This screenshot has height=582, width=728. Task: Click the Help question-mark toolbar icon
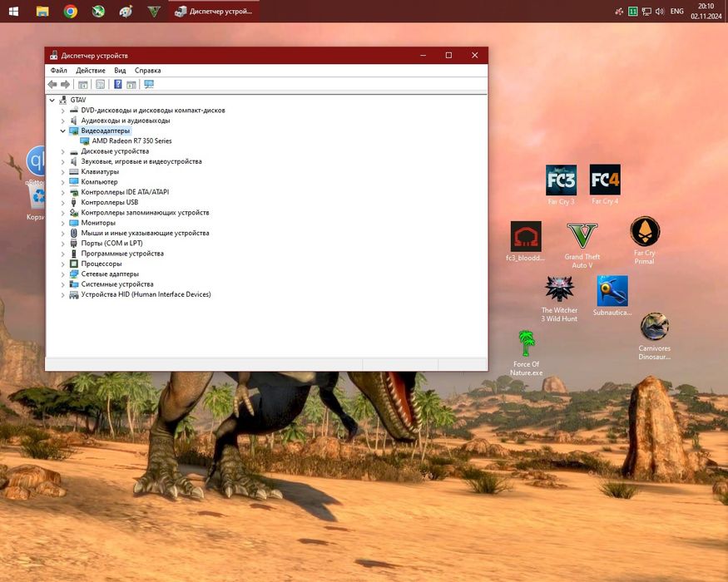tap(118, 84)
